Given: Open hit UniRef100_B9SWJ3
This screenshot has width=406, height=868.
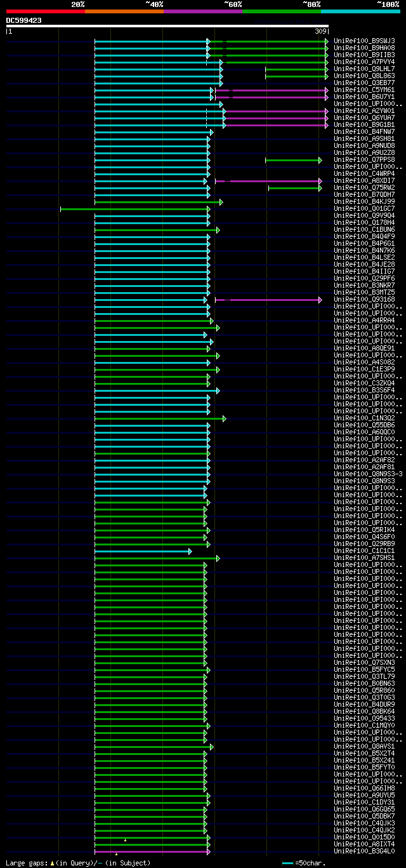Looking at the screenshot, I should click(x=364, y=41).
